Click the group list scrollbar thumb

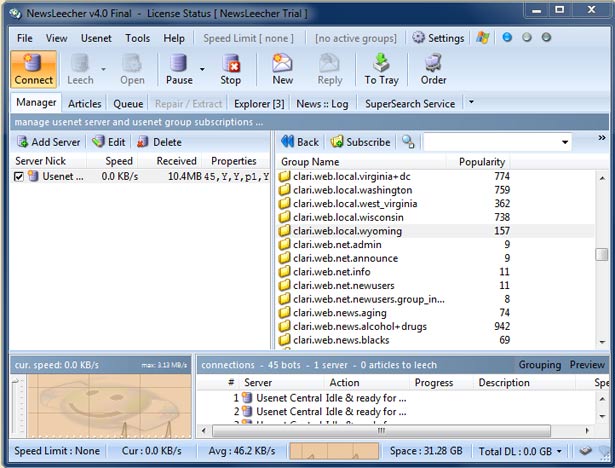pos(602,254)
